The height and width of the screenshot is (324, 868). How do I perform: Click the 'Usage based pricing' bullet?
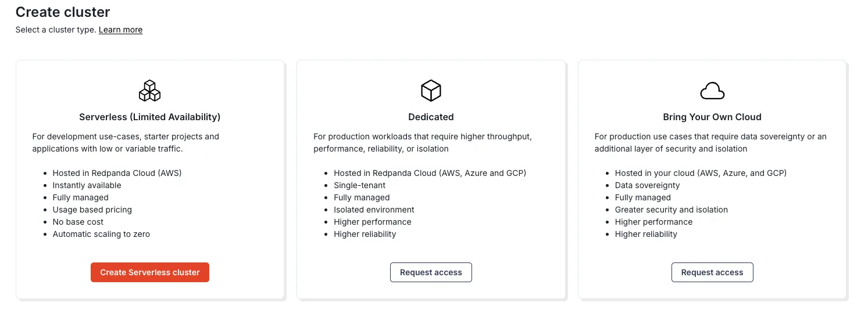coord(92,210)
